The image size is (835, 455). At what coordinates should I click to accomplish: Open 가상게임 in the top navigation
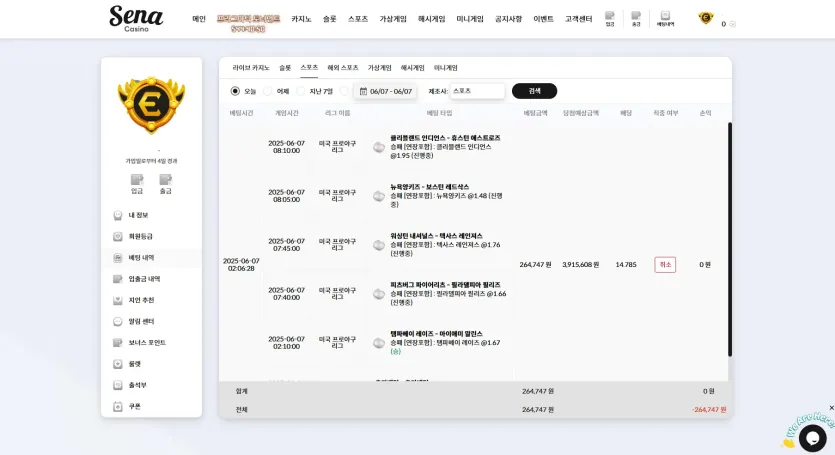coord(392,19)
